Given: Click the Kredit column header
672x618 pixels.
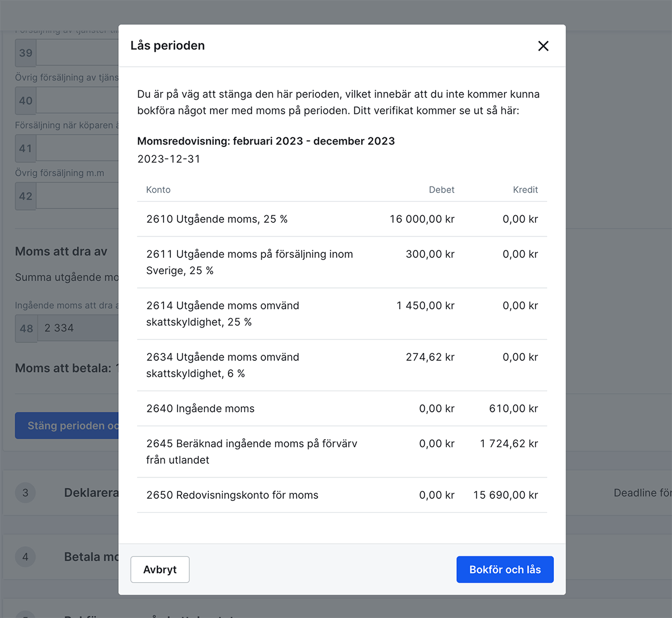Looking at the screenshot, I should pyautogui.click(x=525, y=190).
